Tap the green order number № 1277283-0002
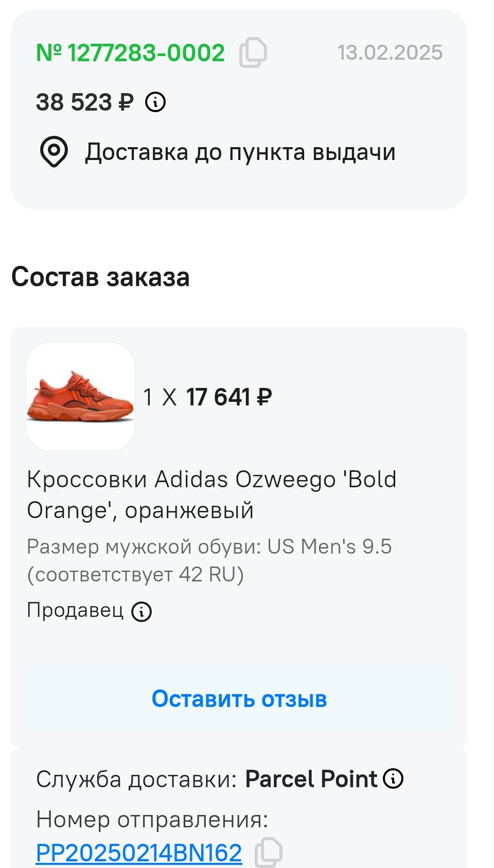The image size is (494, 868). point(130,53)
